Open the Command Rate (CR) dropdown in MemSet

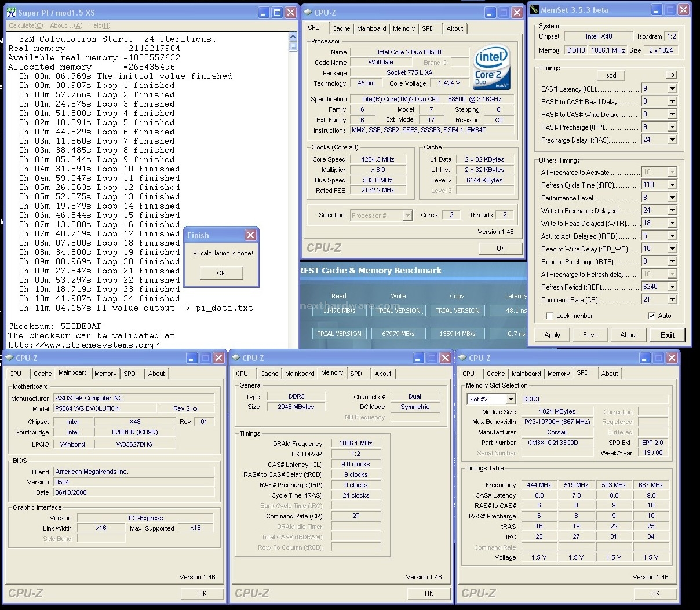click(x=672, y=299)
